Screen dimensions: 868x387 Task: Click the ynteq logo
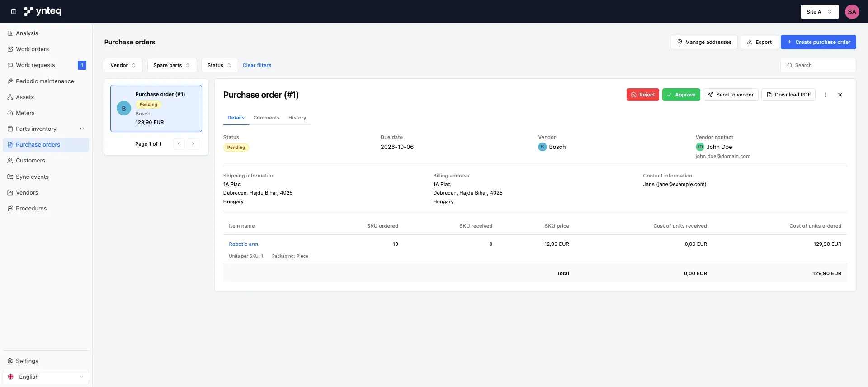pyautogui.click(x=42, y=11)
